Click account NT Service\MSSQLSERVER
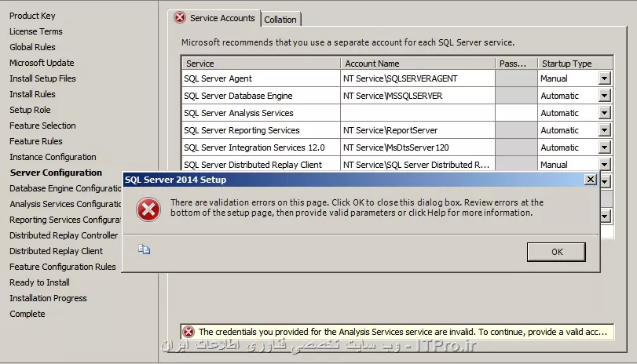Image resolution: width=637 pixels, height=364 pixels. click(x=393, y=96)
